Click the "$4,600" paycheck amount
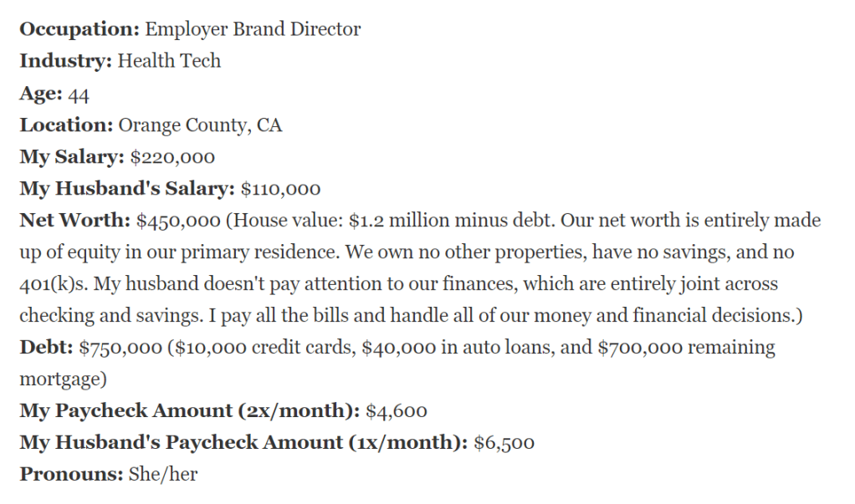The image size is (855, 504). (x=397, y=411)
